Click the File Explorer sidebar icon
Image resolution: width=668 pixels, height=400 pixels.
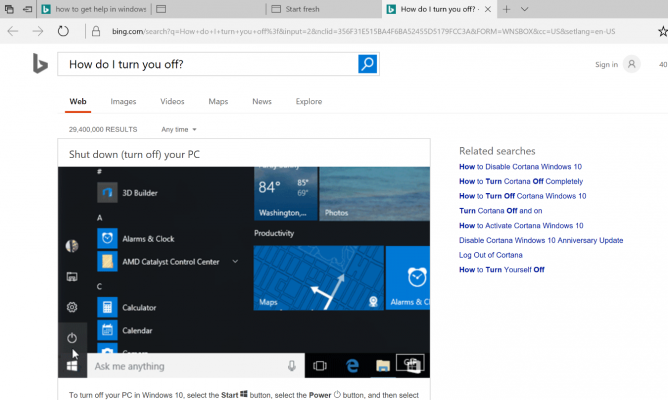click(x=72, y=277)
